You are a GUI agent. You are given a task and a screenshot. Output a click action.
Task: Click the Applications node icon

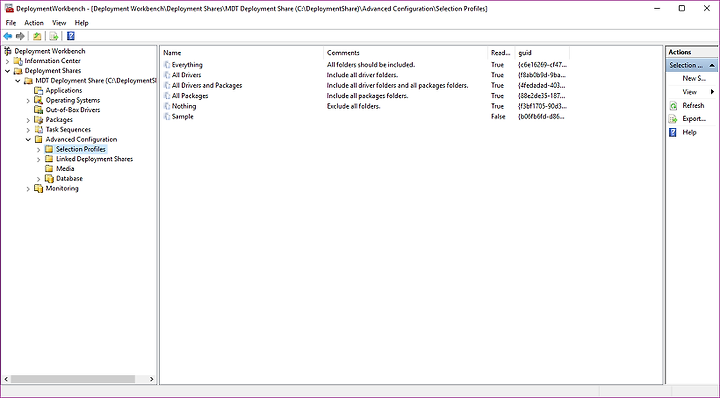click(x=39, y=90)
